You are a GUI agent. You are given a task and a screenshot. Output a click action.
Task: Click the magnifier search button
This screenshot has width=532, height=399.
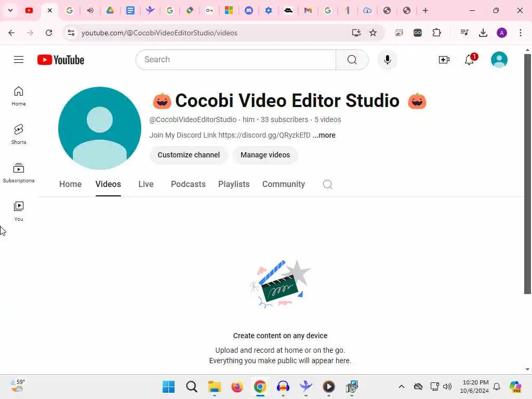pyautogui.click(x=352, y=60)
